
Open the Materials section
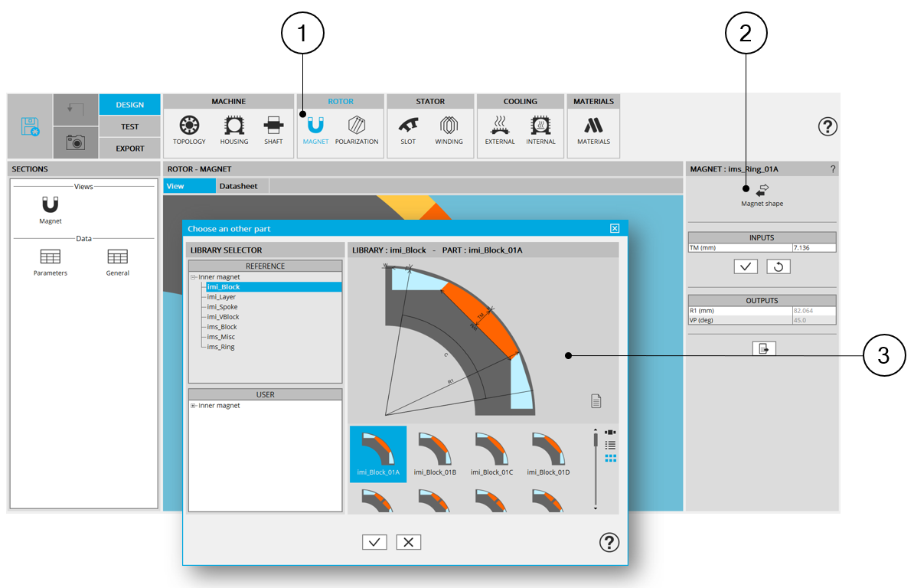(x=593, y=129)
